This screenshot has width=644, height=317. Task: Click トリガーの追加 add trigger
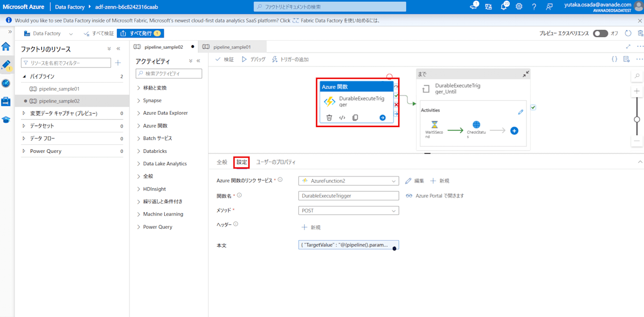(290, 59)
